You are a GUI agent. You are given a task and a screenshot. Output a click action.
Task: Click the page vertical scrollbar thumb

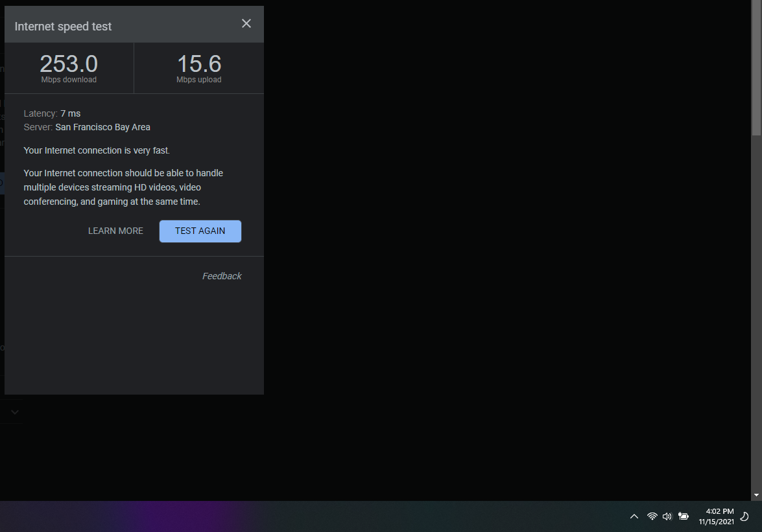(756, 68)
